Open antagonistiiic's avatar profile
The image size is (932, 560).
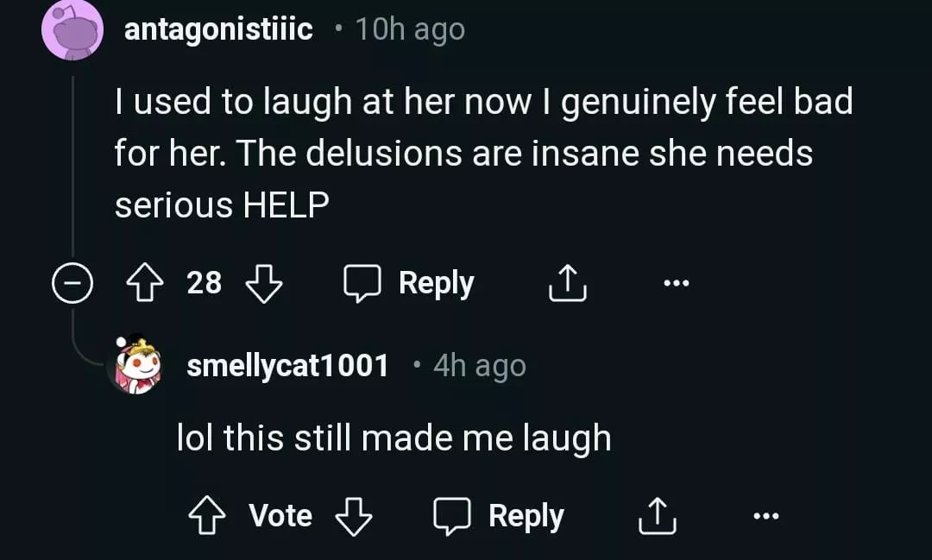coord(72,30)
